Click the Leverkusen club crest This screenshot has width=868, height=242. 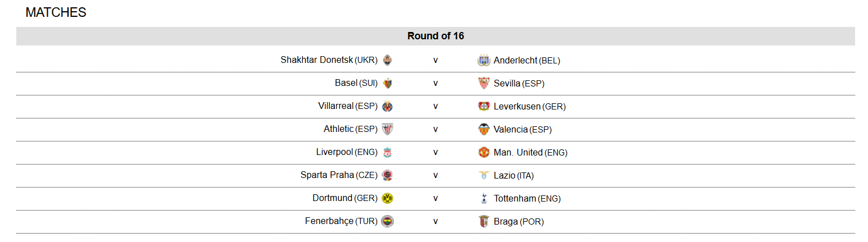[484, 106]
